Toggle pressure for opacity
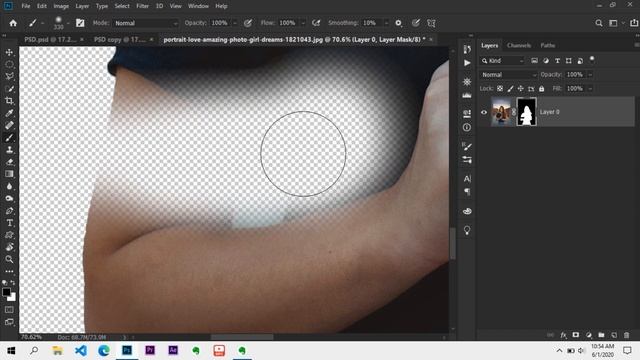 248,23
